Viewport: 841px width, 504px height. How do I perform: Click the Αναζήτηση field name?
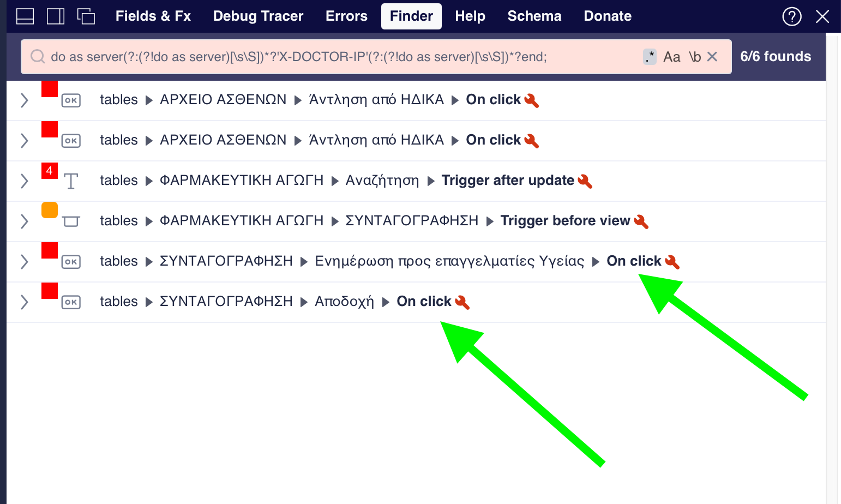[382, 181]
